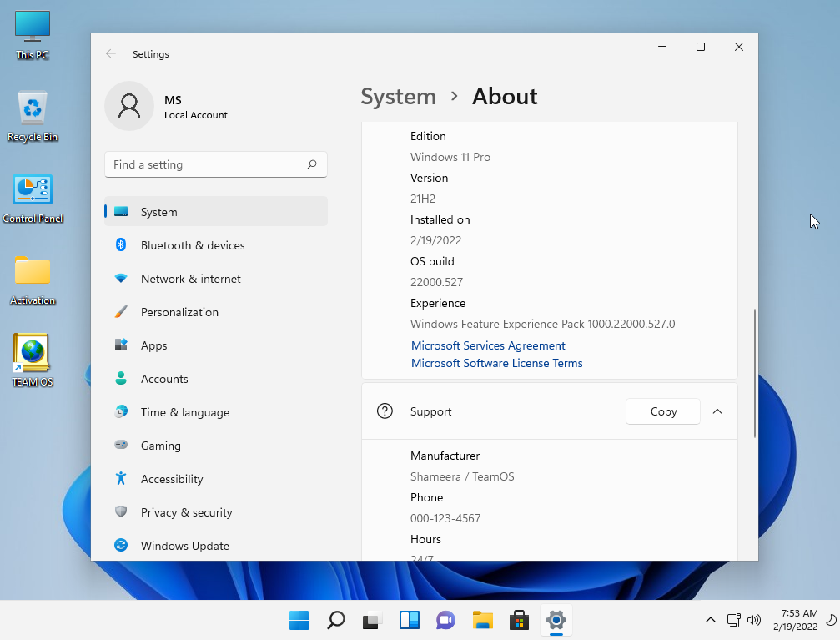Viewport: 840px width, 640px height.
Task: Select Gaming in the sidebar
Action: click(x=216, y=446)
